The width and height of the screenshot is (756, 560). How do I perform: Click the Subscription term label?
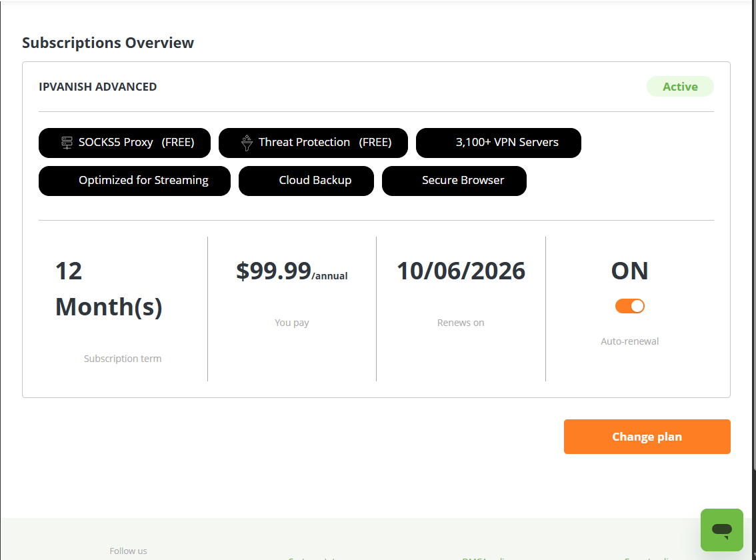(x=123, y=359)
